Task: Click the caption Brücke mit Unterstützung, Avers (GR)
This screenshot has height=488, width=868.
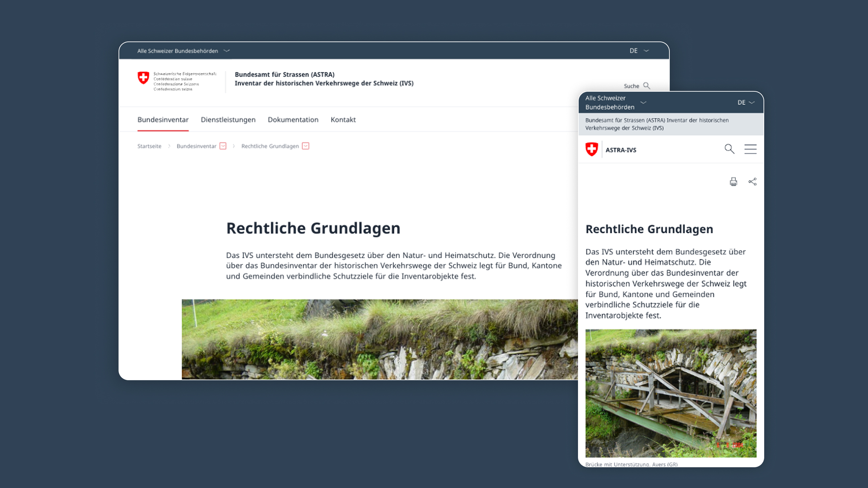Action: [x=632, y=464]
